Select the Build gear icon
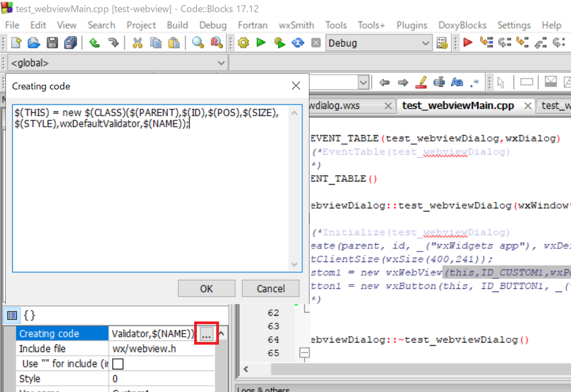Screen dimensions: 571x392 243,42
